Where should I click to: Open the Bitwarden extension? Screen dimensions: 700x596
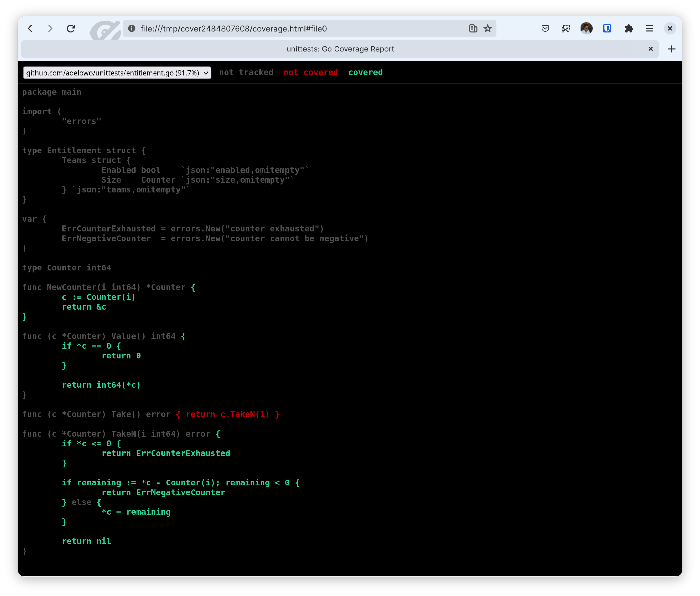607,28
